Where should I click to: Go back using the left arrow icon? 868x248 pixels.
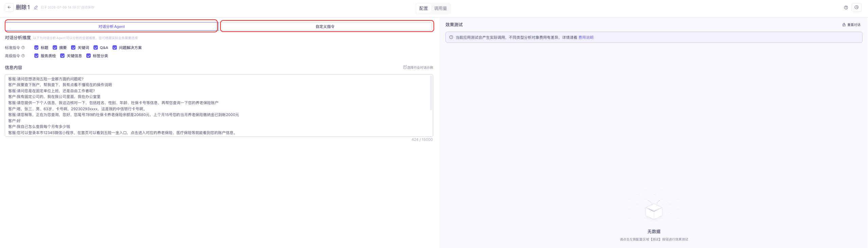pos(9,7)
